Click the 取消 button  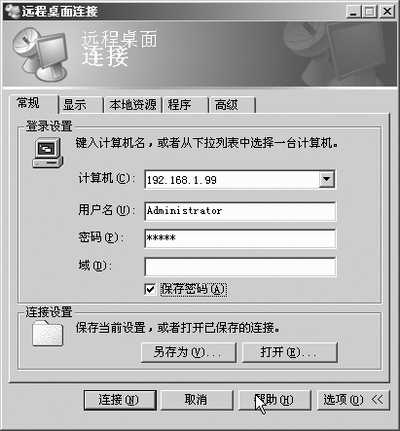(197, 400)
